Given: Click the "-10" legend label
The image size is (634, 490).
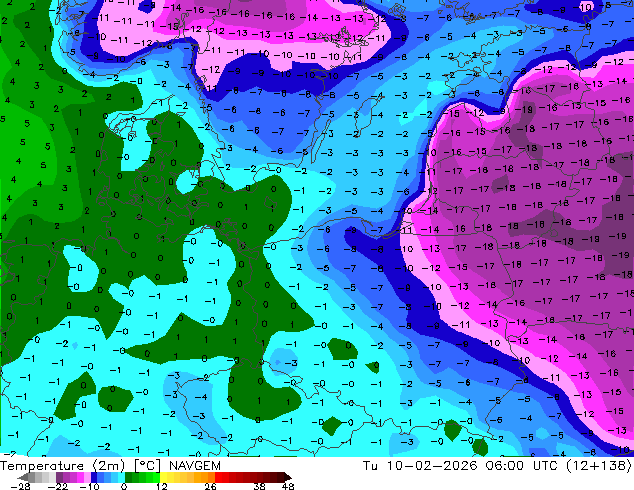Looking at the screenshot, I should coord(89,486).
